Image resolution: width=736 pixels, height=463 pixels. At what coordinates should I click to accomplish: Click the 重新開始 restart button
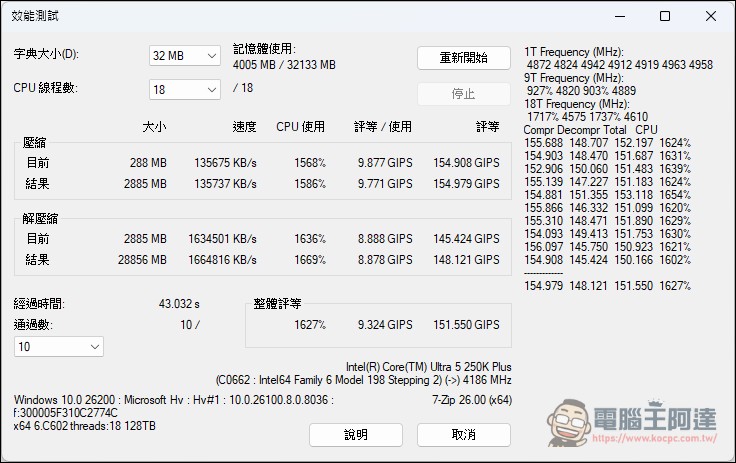(464, 58)
